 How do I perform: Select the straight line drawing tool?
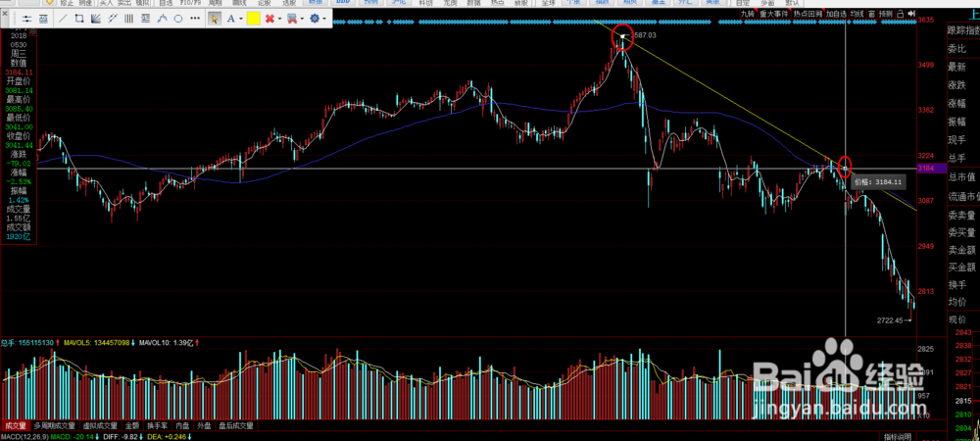click(63, 19)
